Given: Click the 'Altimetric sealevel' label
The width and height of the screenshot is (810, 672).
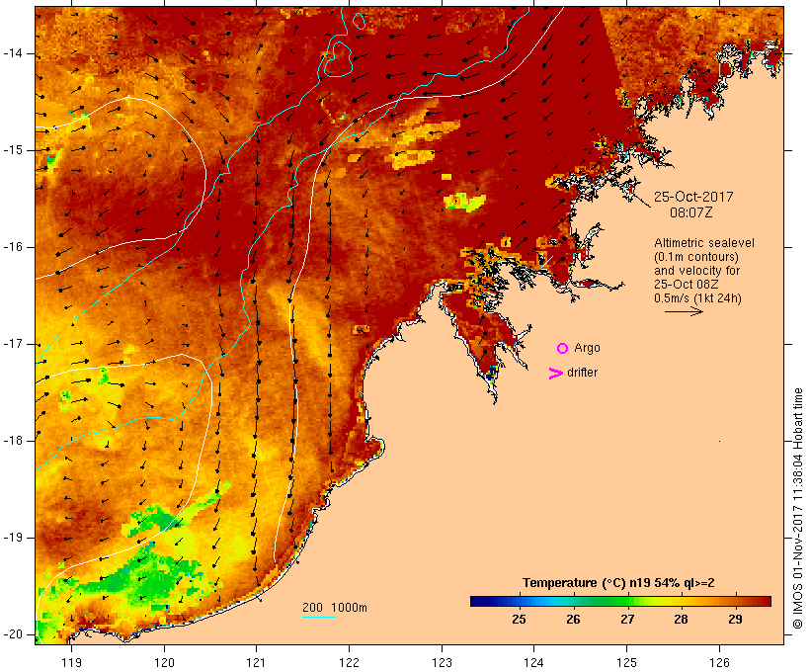Looking at the screenshot, I should pyautogui.click(x=704, y=243).
